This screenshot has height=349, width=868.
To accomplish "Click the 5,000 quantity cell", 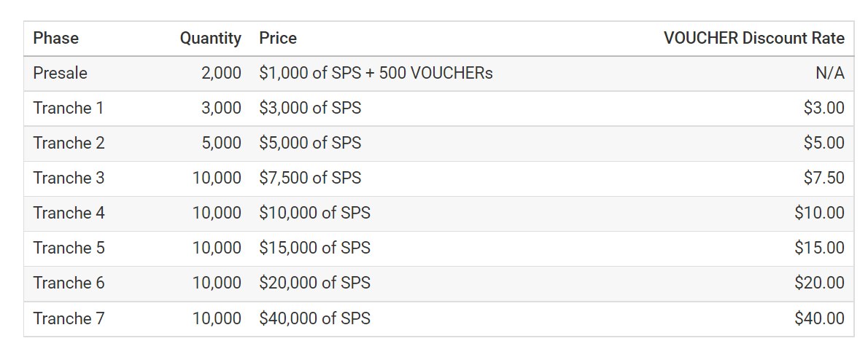I will (x=222, y=143).
